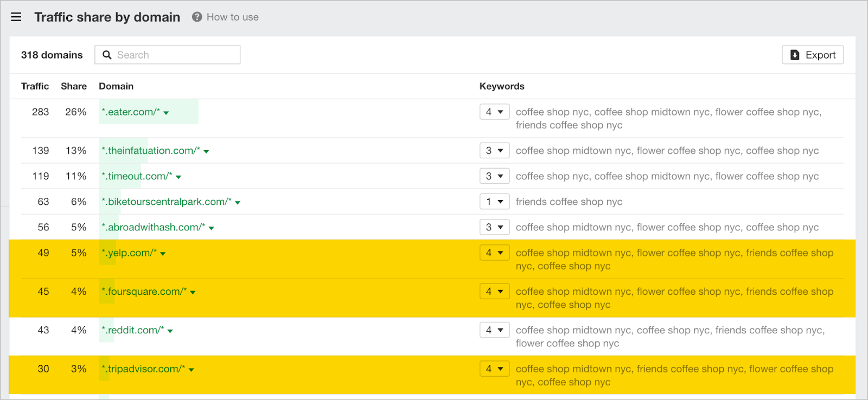Click the How to use help icon
868x400 pixels.
(x=197, y=17)
